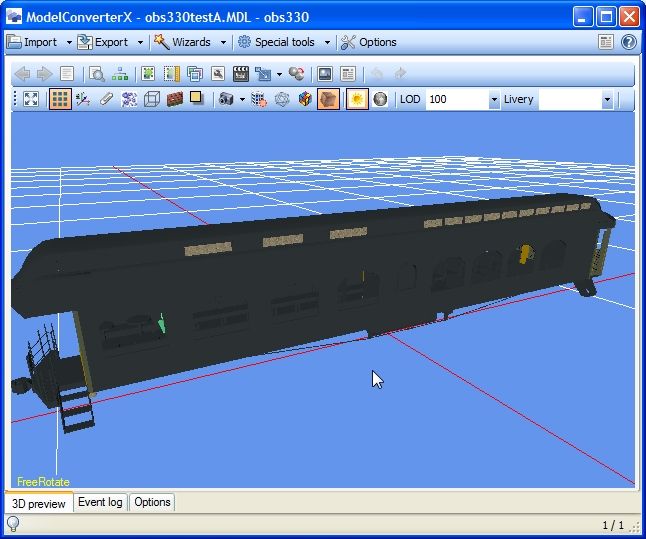Screen dimensions: 646x539
Task: Expand the Special tools dropdown arrow
Action: click(x=327, y=43)
